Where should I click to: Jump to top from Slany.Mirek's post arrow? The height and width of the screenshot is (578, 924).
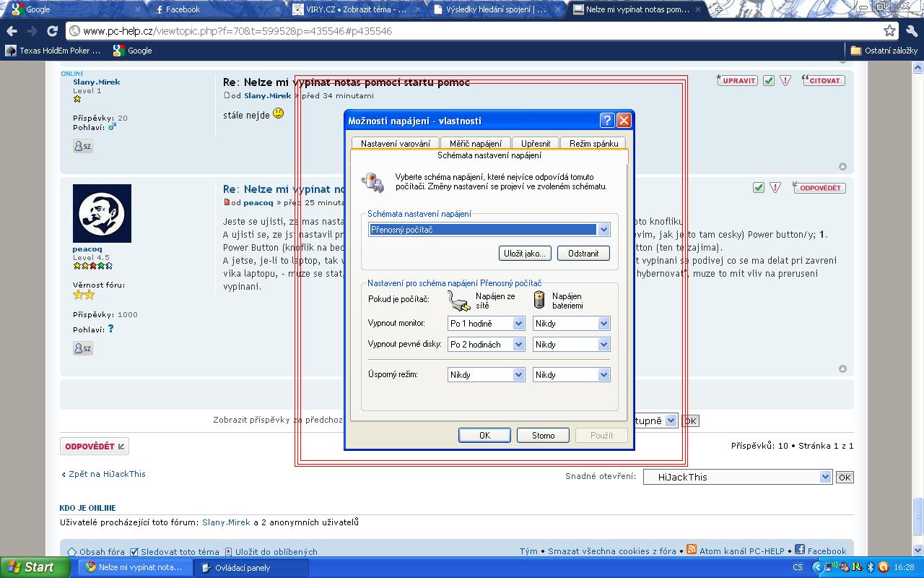tap(842, 167)
